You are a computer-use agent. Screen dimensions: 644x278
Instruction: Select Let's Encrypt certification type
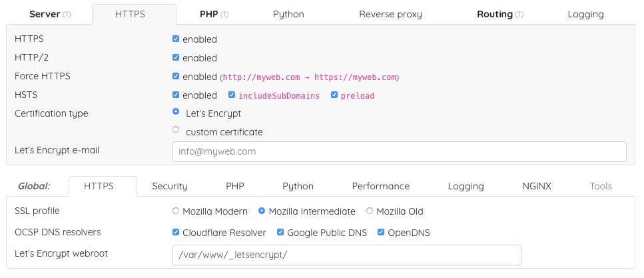coord(176,112)
